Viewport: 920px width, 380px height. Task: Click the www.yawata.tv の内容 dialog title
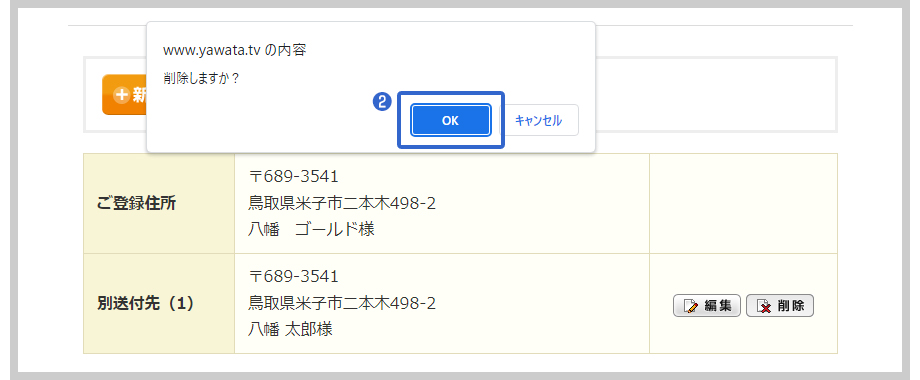(x=234, y=50)
